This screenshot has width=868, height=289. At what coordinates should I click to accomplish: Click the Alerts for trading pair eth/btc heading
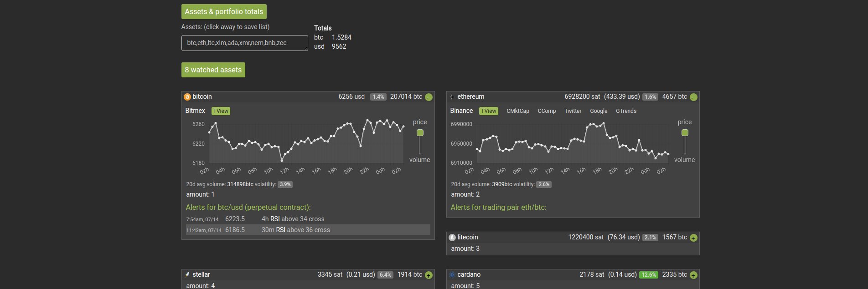coord(498,207)
